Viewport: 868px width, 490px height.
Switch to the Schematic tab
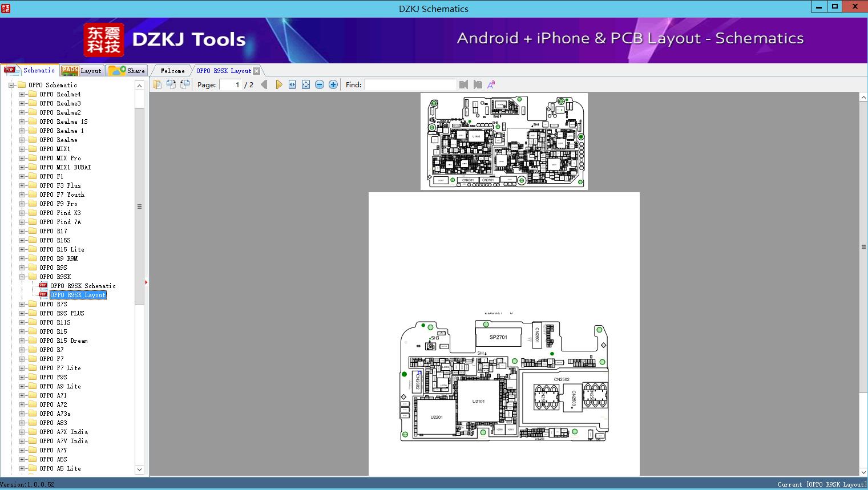click(x=30, y=70)
